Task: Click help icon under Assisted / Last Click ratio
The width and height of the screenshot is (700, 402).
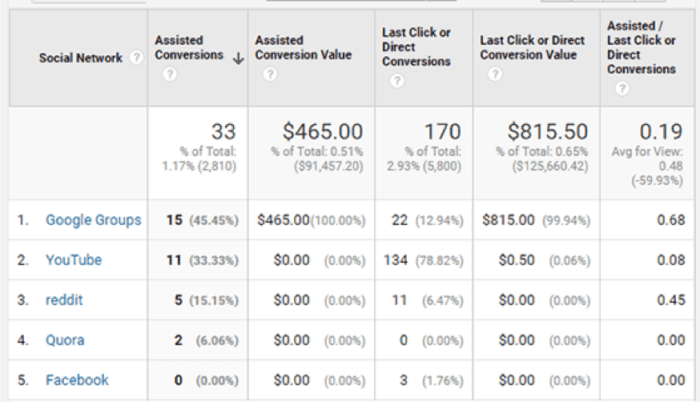Action: click(x=622, y=89)
